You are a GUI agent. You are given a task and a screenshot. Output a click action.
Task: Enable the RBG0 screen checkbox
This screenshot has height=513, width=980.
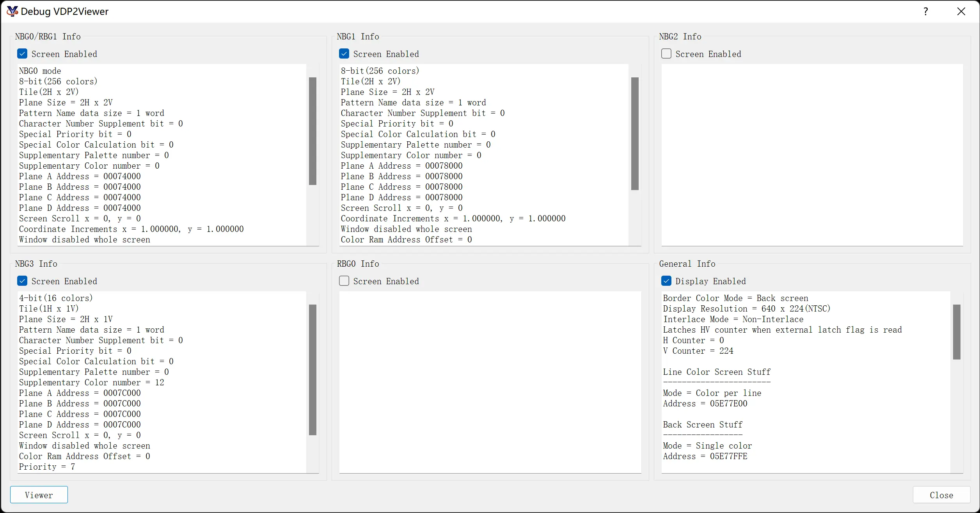[x=344, y=281]
